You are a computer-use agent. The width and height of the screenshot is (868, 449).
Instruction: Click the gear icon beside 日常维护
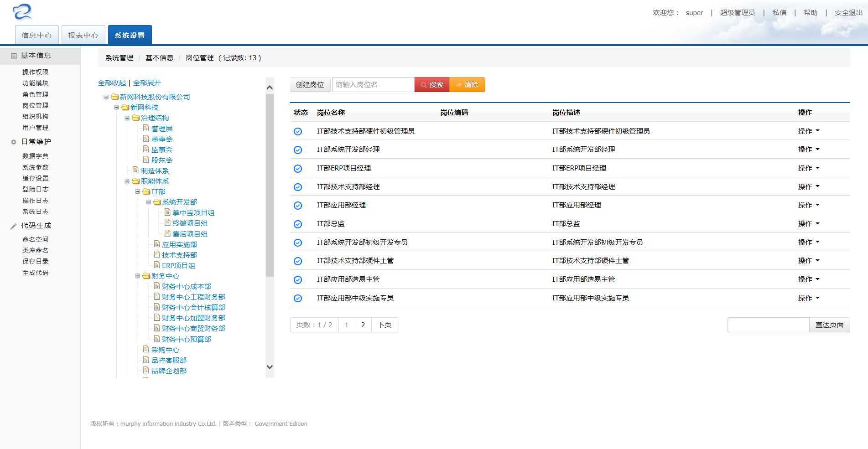14,142
